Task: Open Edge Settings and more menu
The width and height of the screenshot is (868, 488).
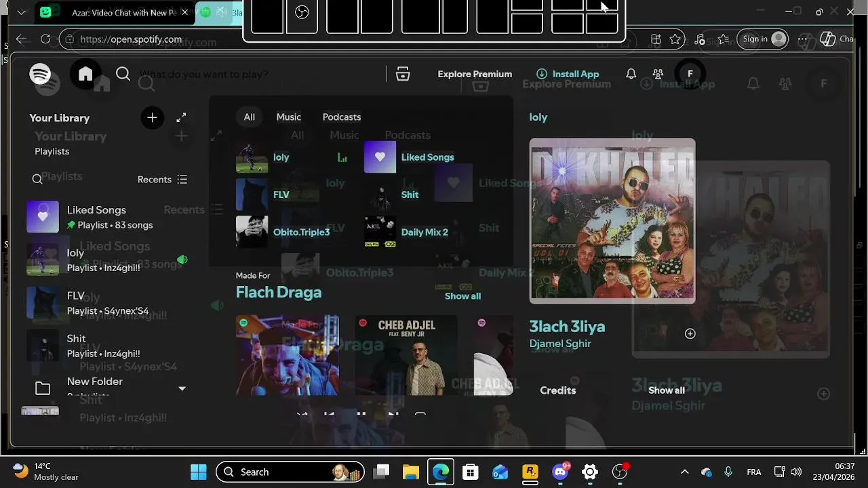Action: [803, 39]
